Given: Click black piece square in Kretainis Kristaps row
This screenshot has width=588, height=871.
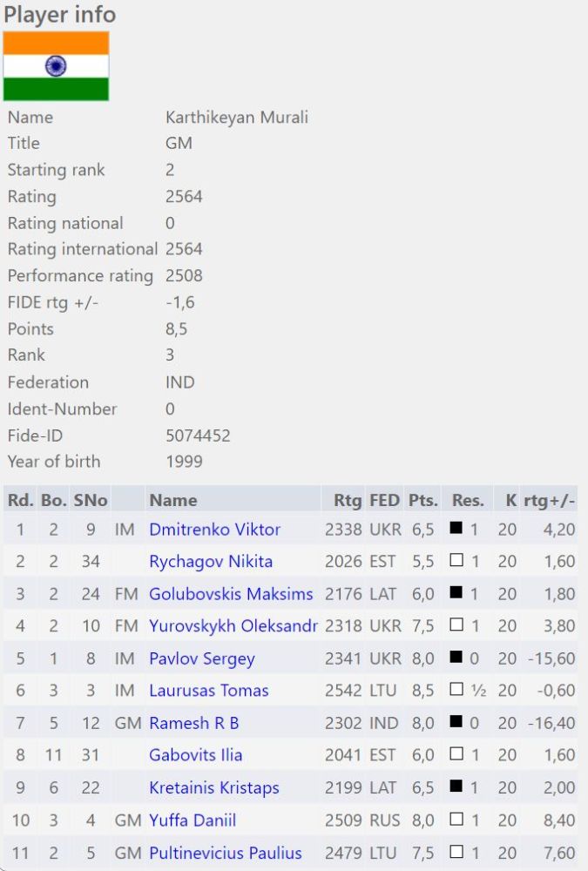Looking at the screenshot, I should click(456, 787).
